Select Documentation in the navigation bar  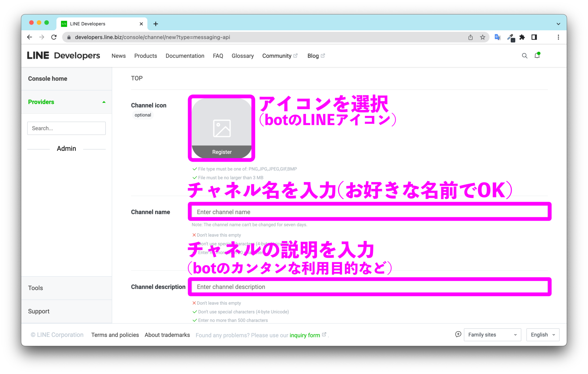[x=185, y=56]
